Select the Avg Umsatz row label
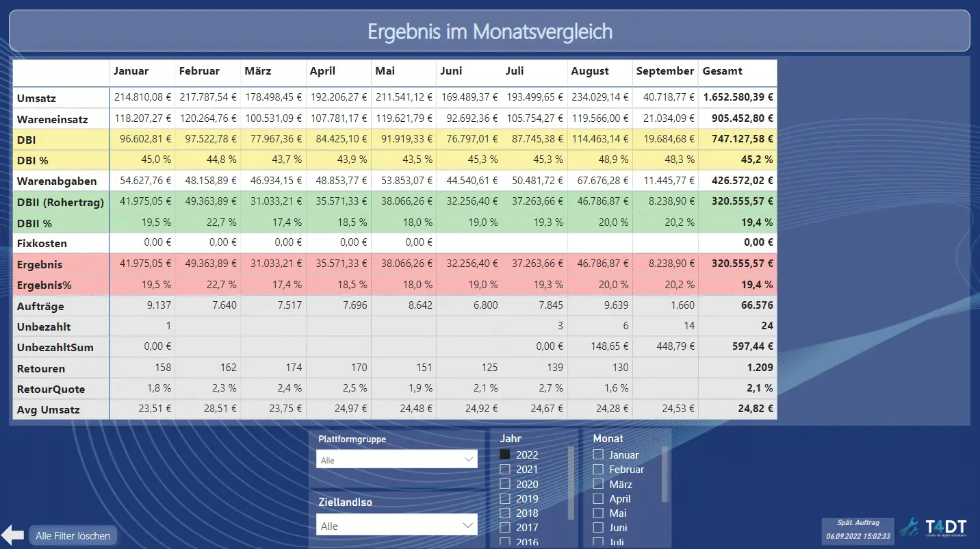Screen dimensions: 980x549 pos(49,410)
